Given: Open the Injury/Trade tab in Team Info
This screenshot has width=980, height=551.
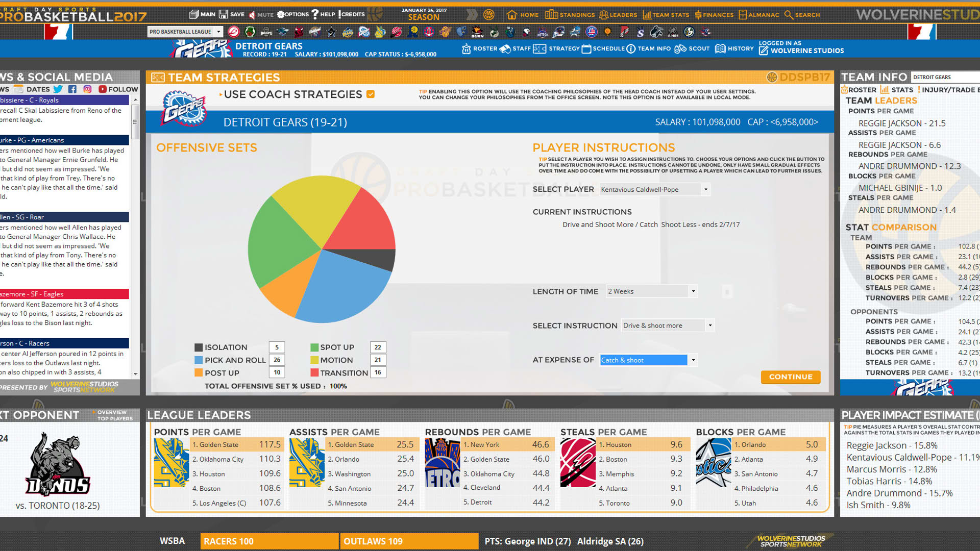Looking at the screenshot, I should [x=948, y=90].
